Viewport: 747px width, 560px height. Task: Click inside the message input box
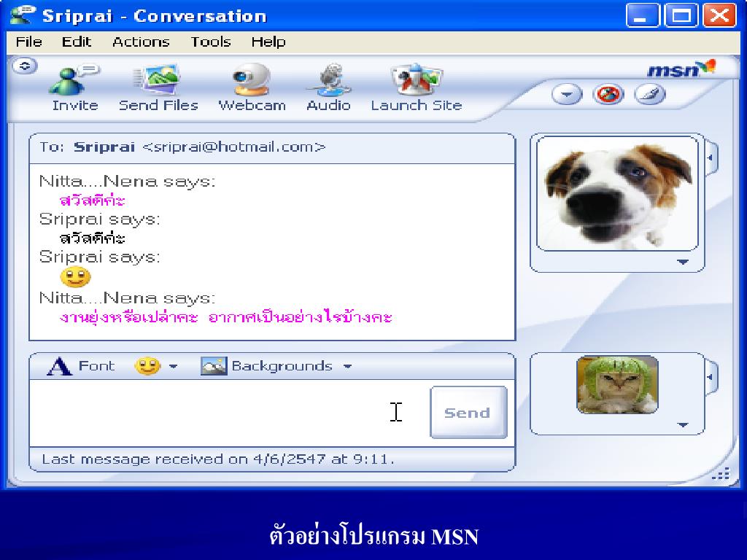[x=228, y=413]
